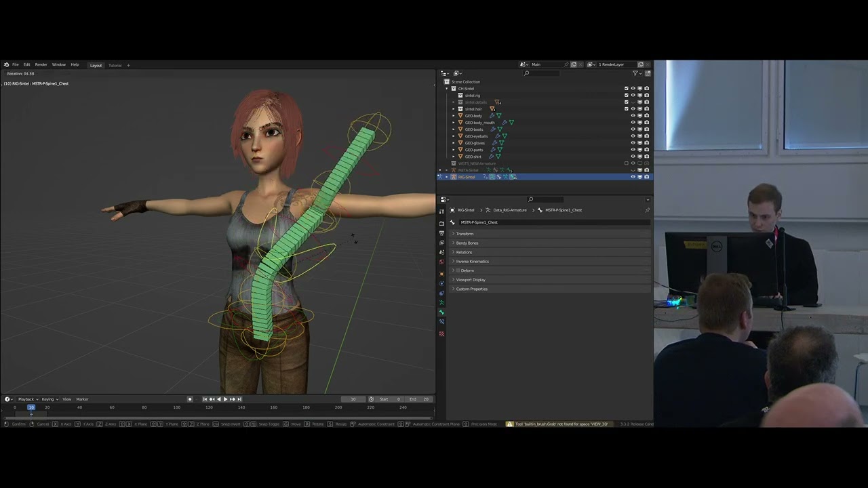
Task: Expand the GEO-body object
Action: pos(453,116)
